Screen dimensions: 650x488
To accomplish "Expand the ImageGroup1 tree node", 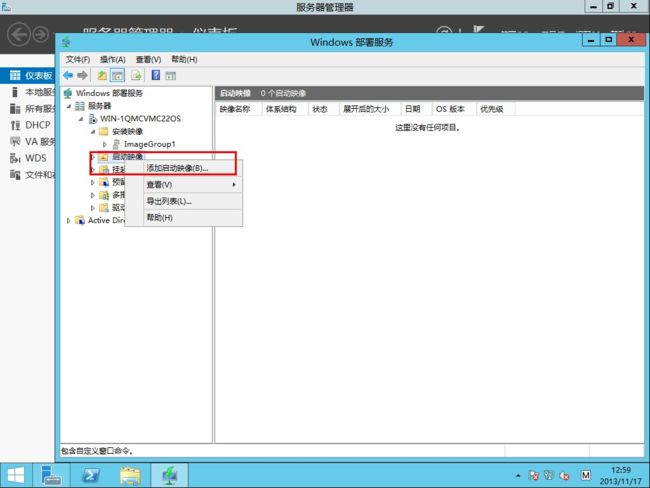I will tap(105, 144).
